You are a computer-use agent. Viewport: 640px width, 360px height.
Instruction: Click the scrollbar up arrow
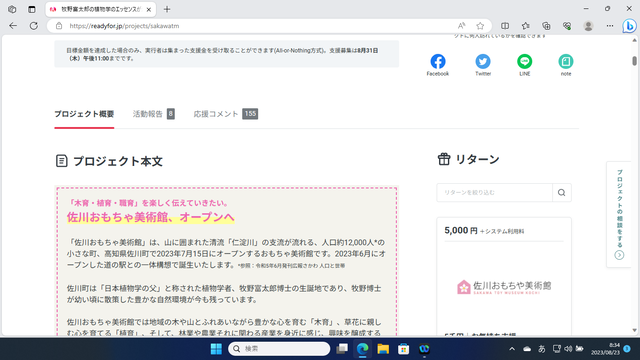click(x=634, y=40)
